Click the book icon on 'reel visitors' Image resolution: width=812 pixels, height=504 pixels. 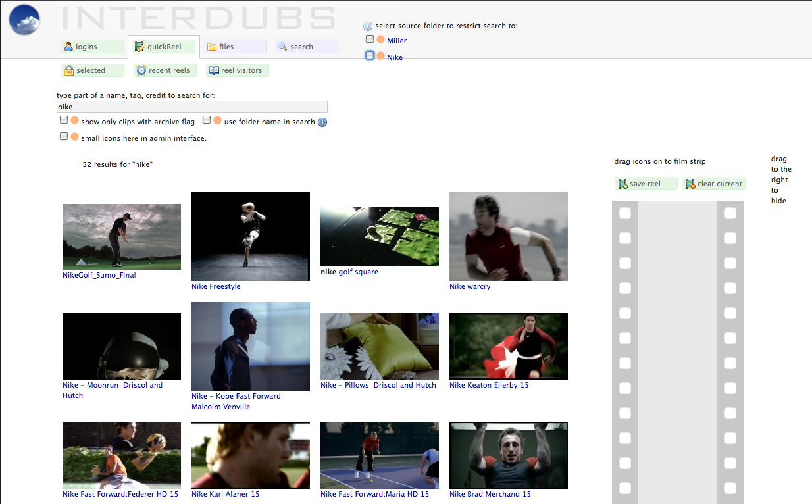tap(214, 70)
